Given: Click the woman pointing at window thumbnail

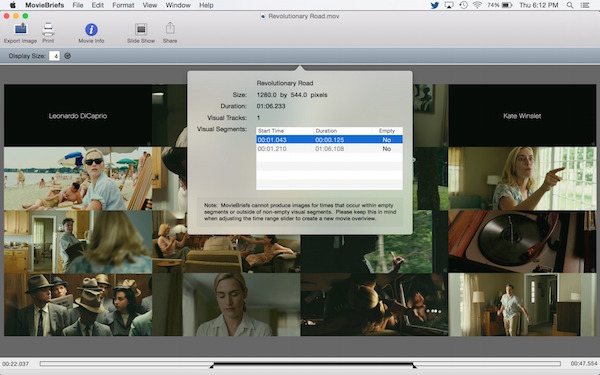Looking at the screenshot, I should (522, 179).
